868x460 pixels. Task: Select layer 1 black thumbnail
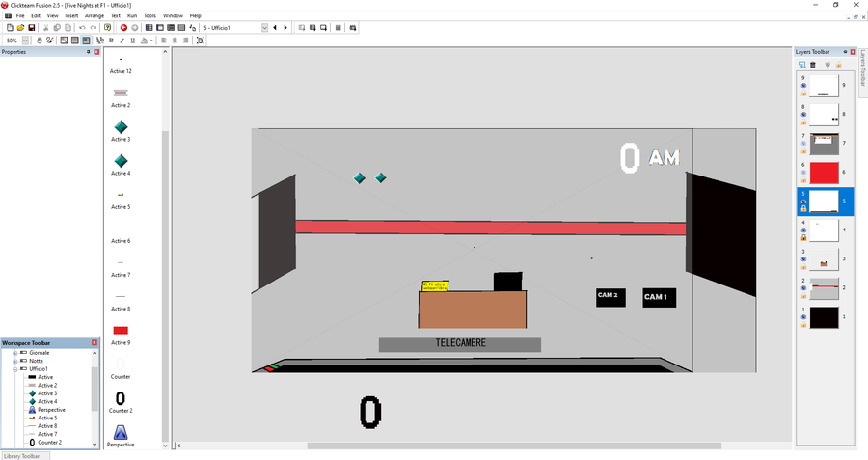coord(824,317)
